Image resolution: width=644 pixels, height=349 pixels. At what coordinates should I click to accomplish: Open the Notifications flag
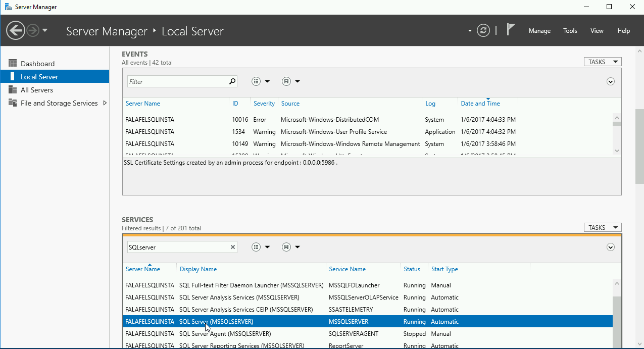pos(511,29)
